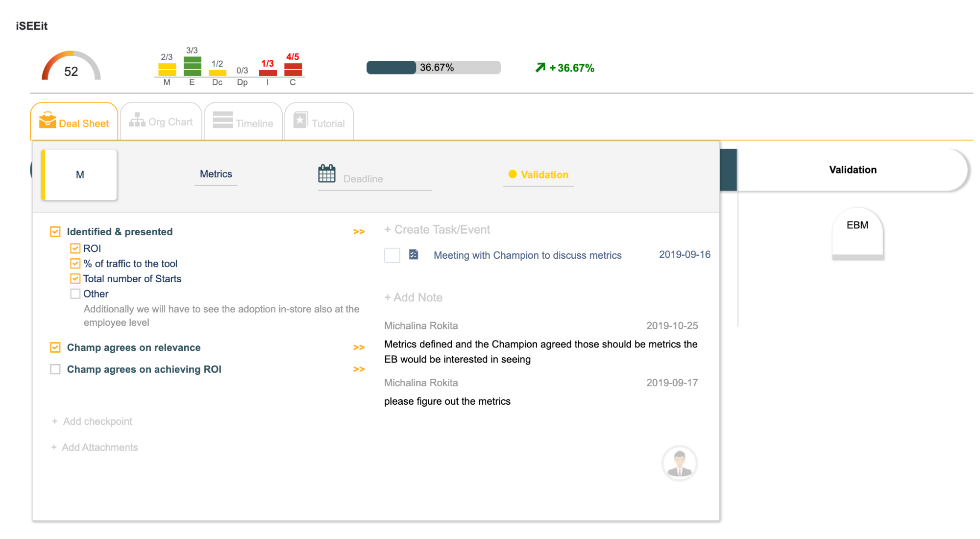This screenshot has height=539, width=980.
Task: Click the 'please figure out the metrics' note
Action: (x=447, y=401)
